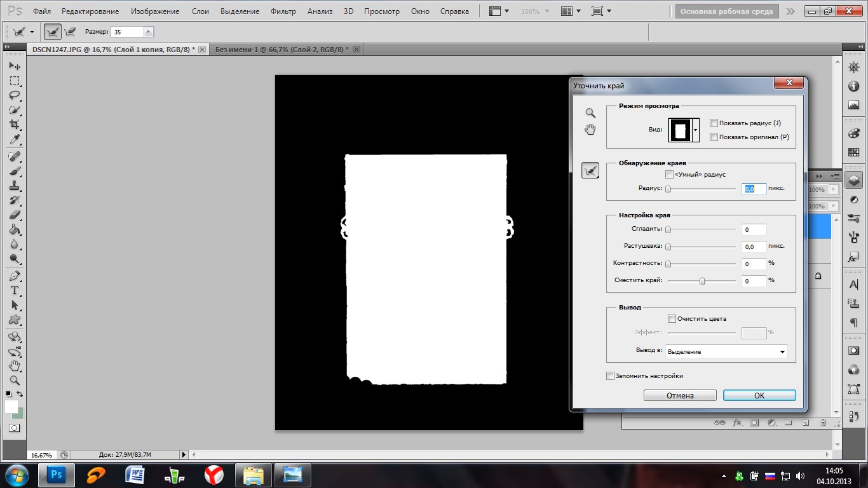Select the Clone Stamp tool
Viewport: 868px width, 488px height.
coord(15,186)
